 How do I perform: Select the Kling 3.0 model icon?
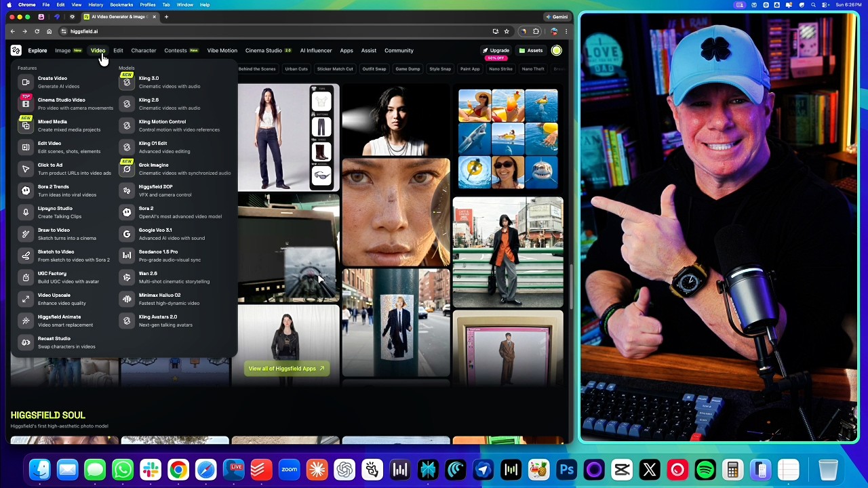tap(127, 82)
